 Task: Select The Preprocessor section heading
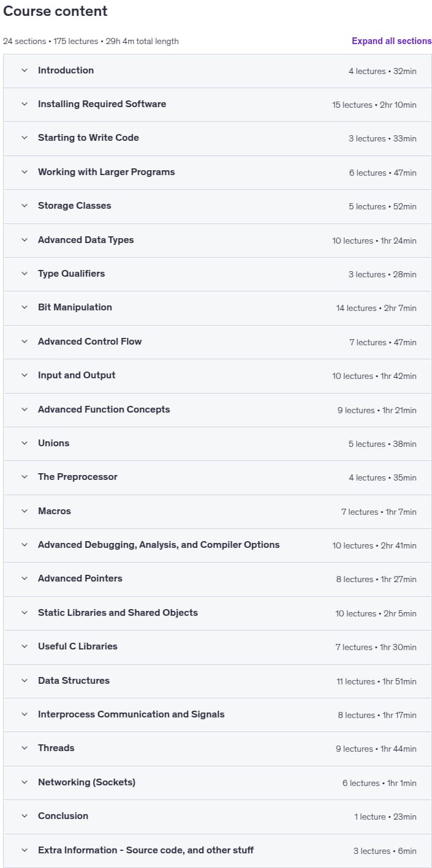pyautogui.click(x=78, y=477)
